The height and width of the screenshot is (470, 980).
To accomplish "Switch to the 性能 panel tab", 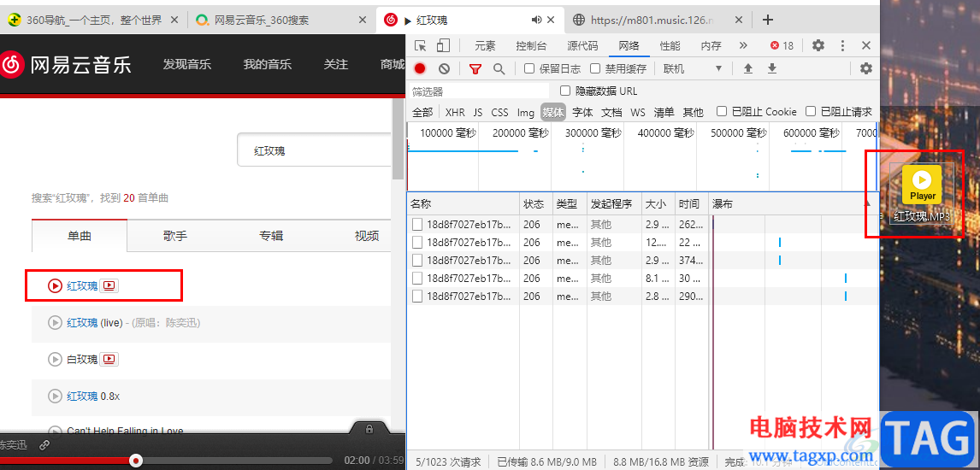I will pyautogui.click(x=670, y=45).
